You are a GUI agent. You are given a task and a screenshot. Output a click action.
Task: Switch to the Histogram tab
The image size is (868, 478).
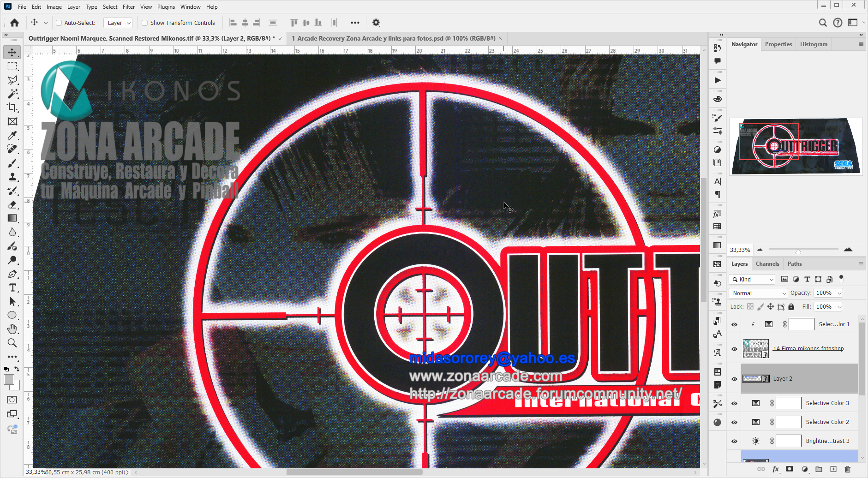(814, 44)
